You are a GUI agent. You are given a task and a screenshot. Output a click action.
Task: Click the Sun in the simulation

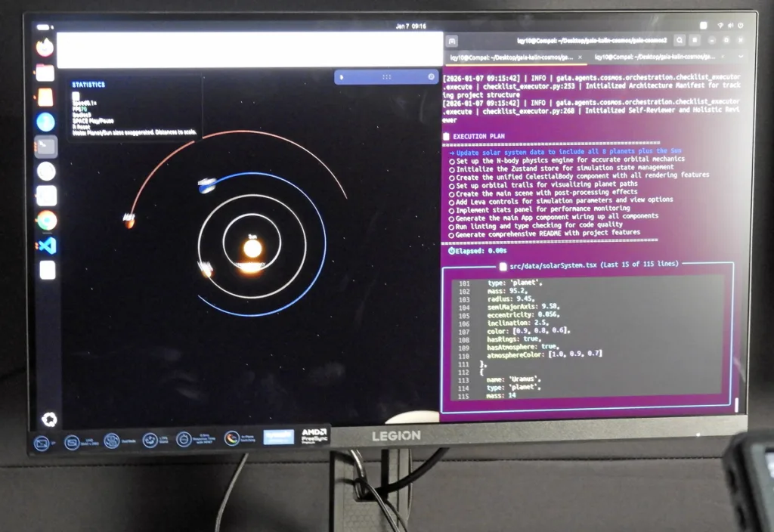point(252,248)
